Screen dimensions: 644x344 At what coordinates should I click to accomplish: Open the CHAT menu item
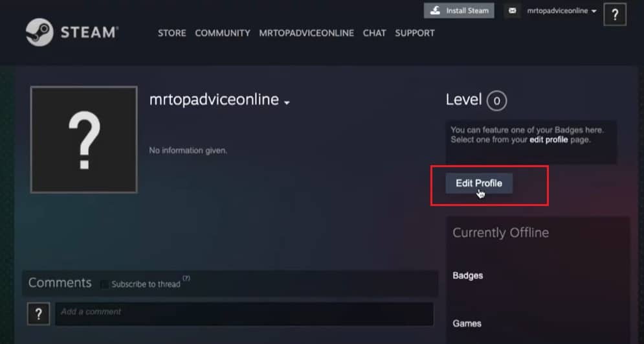tap(374, 33)
